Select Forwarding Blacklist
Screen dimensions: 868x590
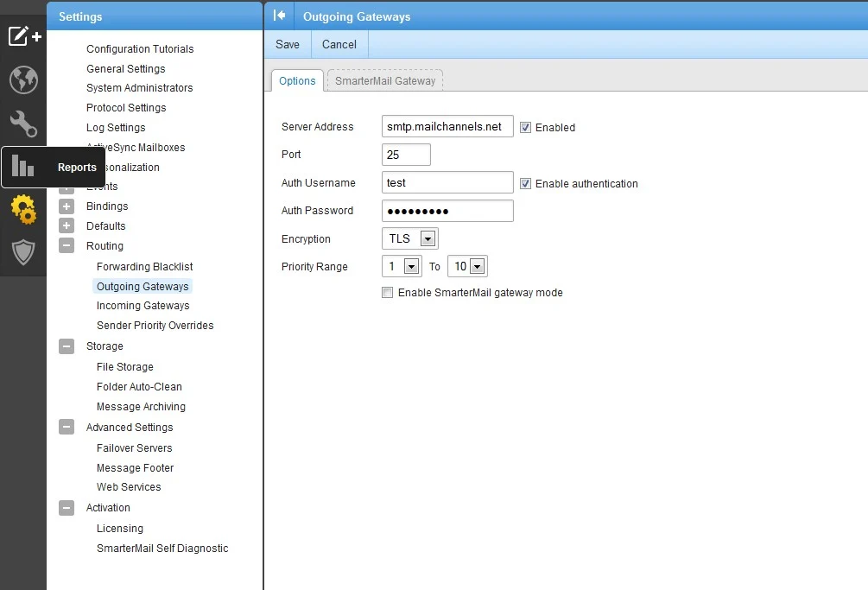[144, 266]
